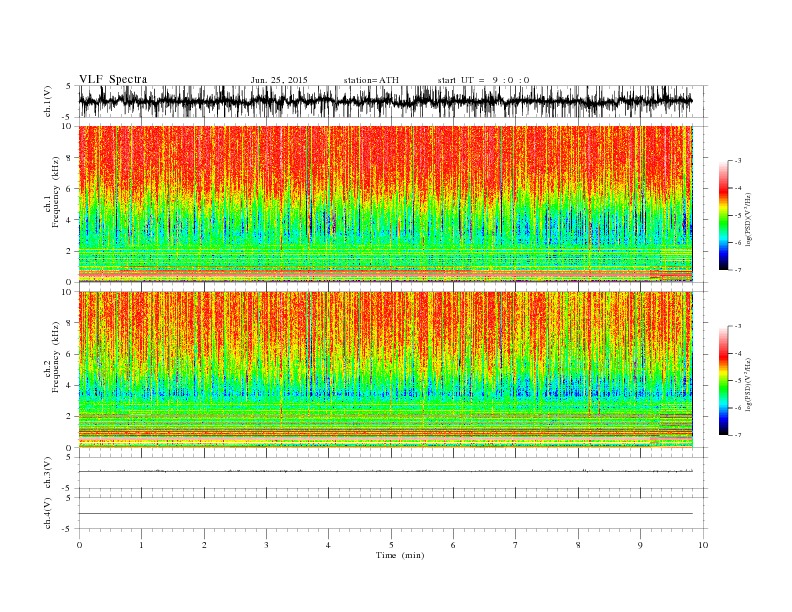The image size is (792, 612).
Task: Click the ch.1 spectrogram color bar
Action: pos(723,215)
